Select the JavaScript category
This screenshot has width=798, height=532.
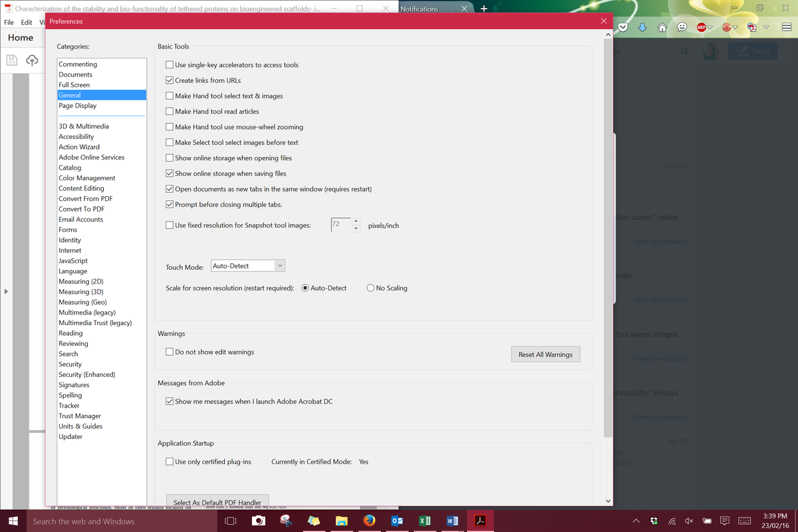point(73,261)
